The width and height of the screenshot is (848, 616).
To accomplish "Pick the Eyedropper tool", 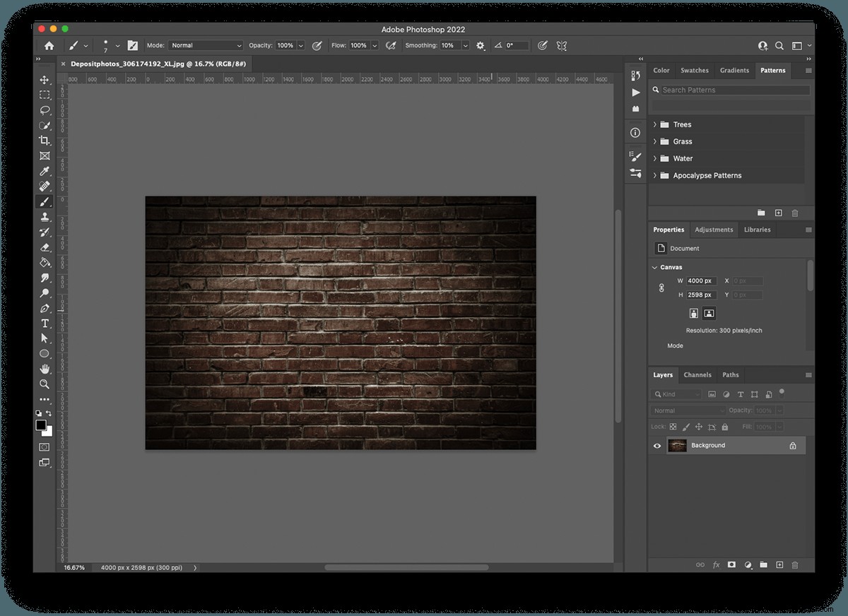I will (x=45, y=172).
